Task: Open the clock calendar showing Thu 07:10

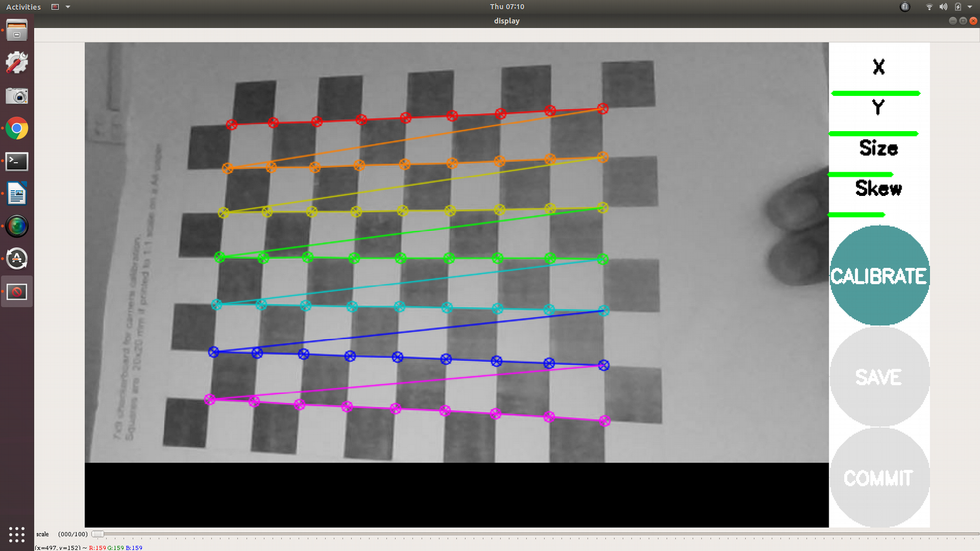Action: click(507, 7)
